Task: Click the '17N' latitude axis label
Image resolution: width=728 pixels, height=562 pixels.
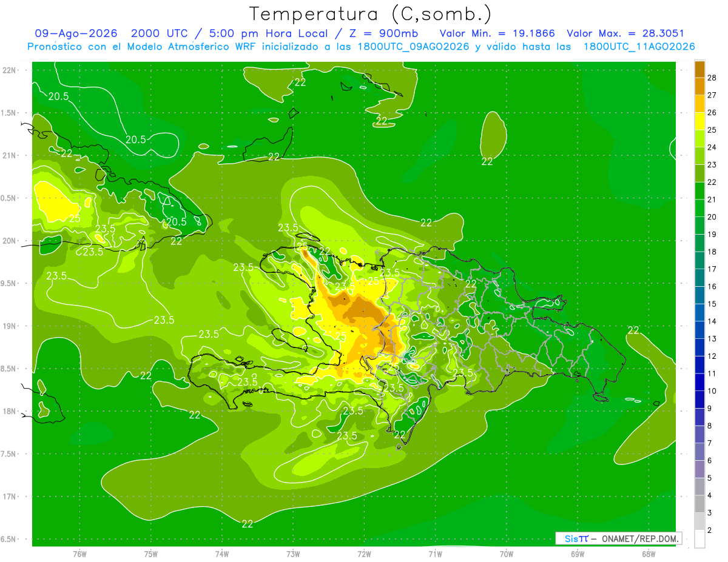Action: [10, 497]
